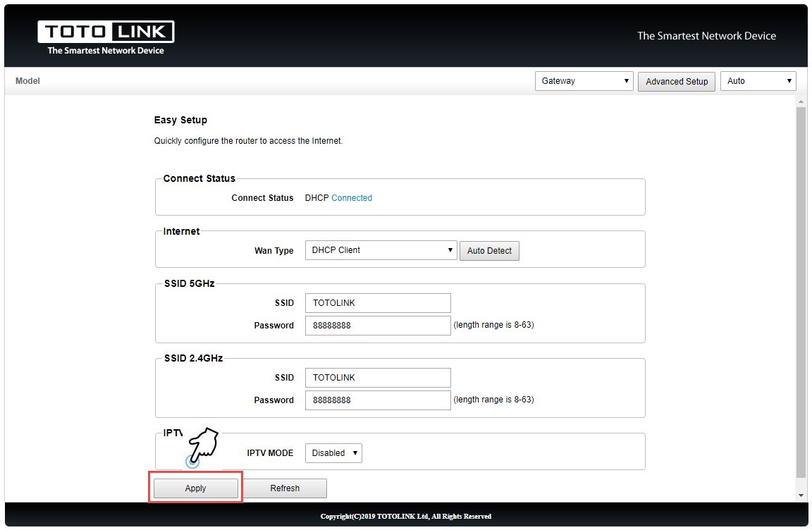The height and width of the screenshot is (530, 812).
Task: Click the 2.4GHz Password input field
Action: coord(378,400)
